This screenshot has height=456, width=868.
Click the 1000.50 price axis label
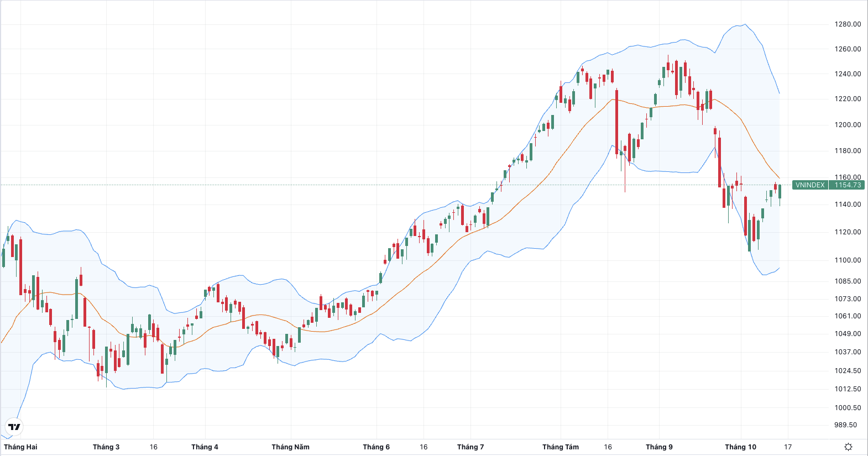click(848, 408)
